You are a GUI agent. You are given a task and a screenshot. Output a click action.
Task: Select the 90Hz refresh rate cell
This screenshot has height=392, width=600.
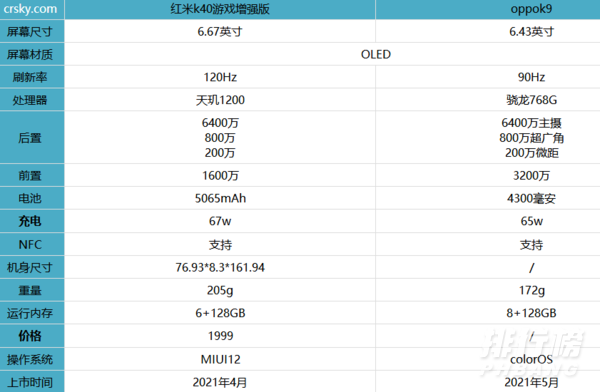coord(488,77)
